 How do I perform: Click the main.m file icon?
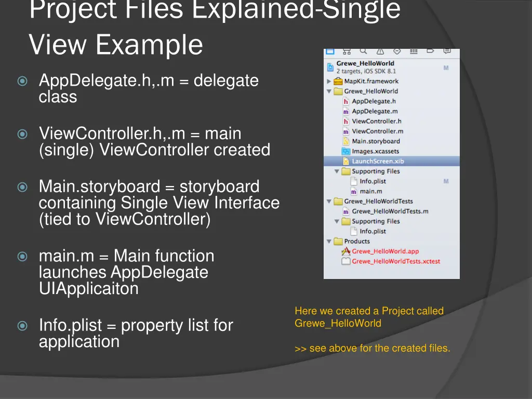point(353,191)
